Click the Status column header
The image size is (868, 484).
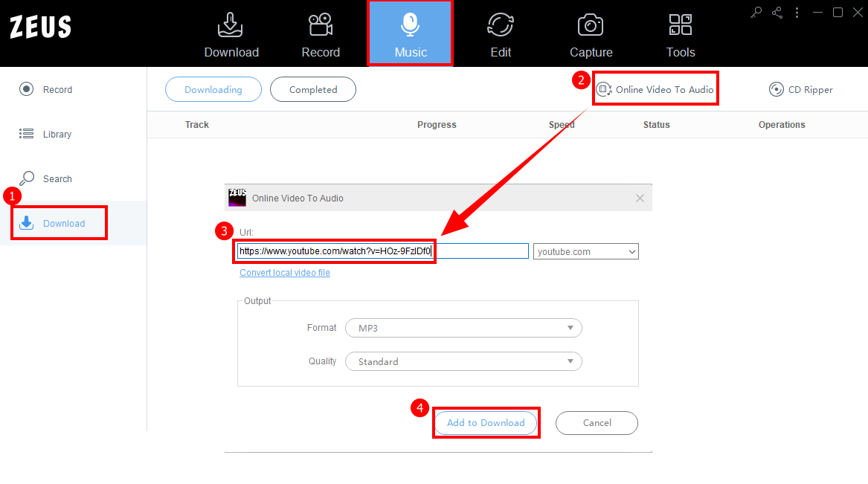pos(657,125)
